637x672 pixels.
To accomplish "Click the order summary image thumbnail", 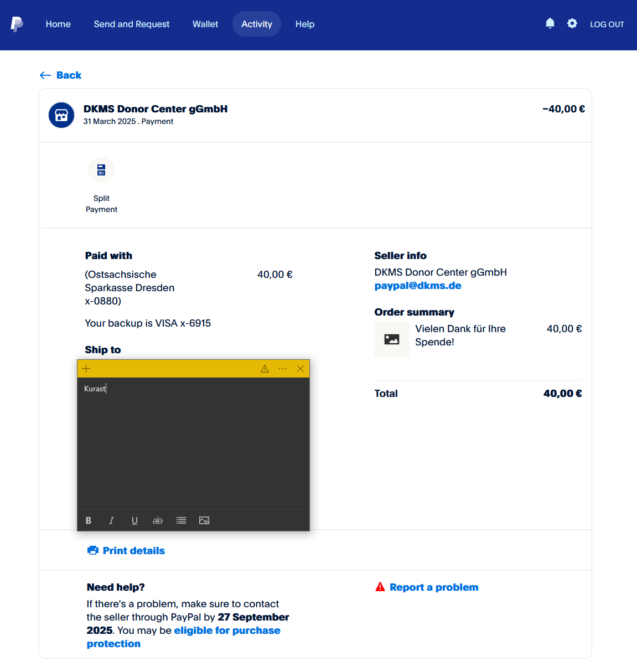I will 392,339.
